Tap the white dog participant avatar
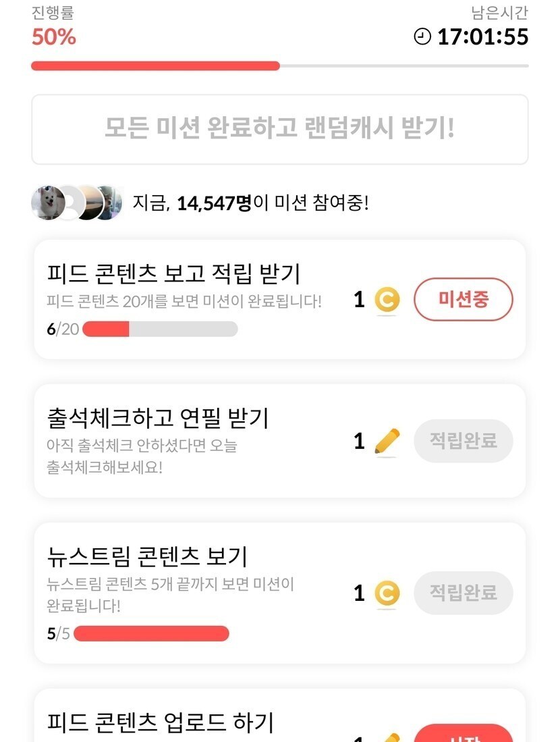This screenshot has height=742, width=560. coord(48,202)
